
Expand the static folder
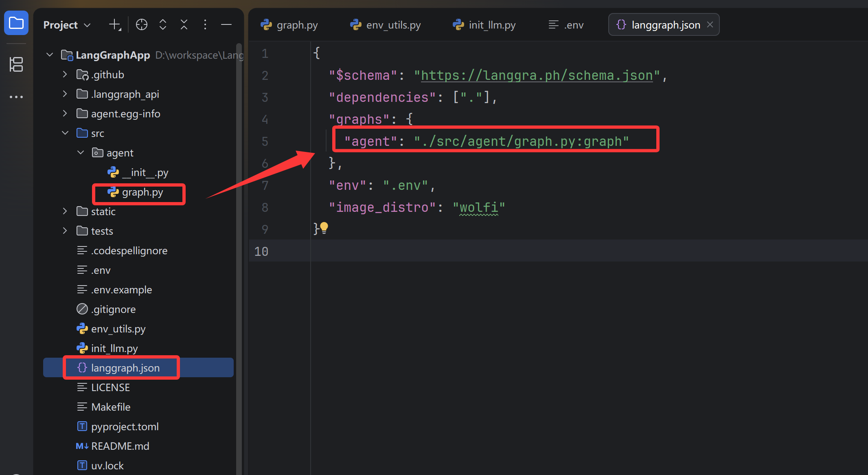pyautogui.click(x=65, y=211)
